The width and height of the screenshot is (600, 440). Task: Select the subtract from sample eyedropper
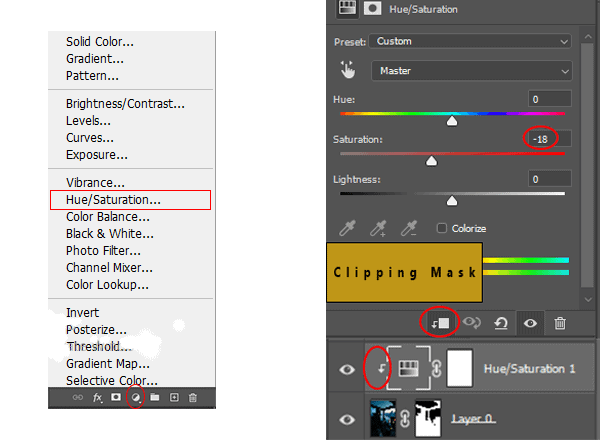tap(409, 228)
